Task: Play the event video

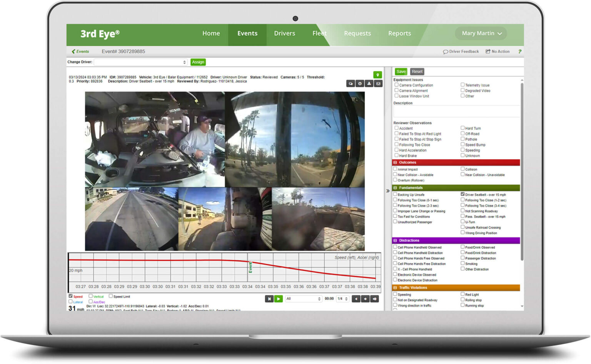Action: click(278, 299)
